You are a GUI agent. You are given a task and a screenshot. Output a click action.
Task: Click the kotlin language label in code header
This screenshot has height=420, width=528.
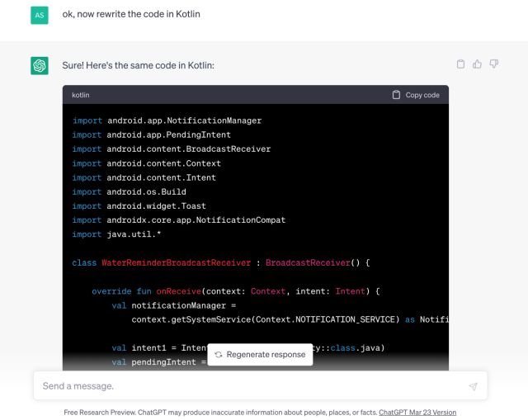[x=81, y=95]
